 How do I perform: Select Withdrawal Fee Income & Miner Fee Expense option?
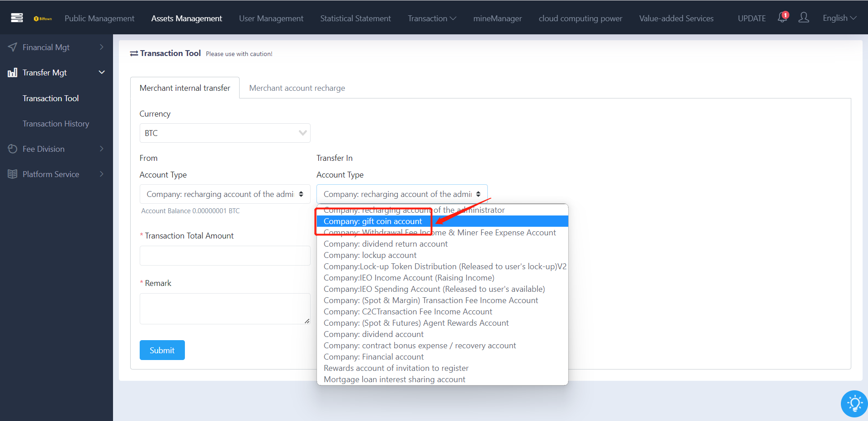(x=443, y=233)
